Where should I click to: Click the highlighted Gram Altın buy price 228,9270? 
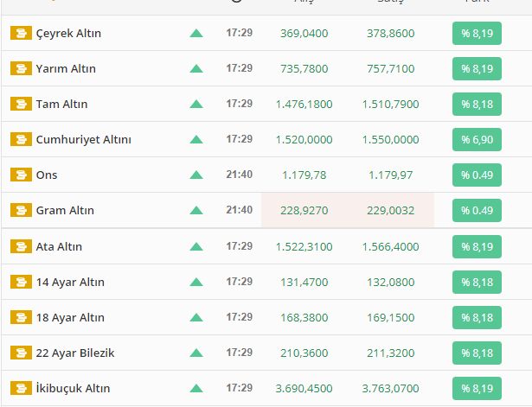[x=304, y=211]
